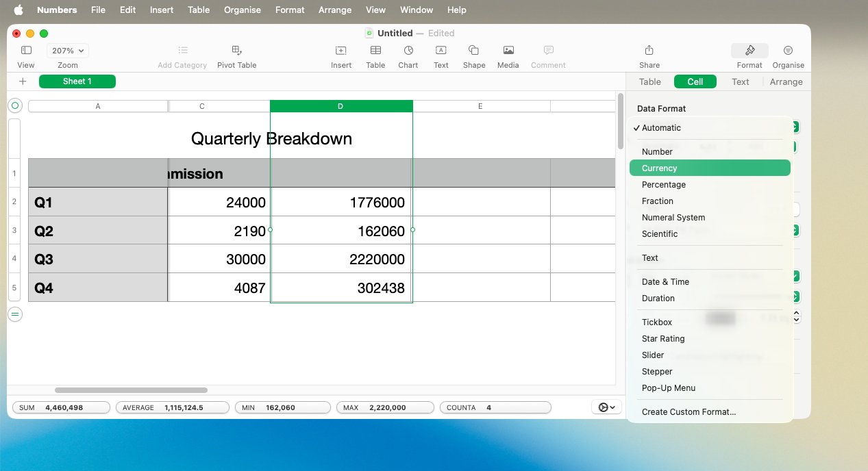Image resolution: width=868 pixels, height=471 pixels.
Task: Click the Apple menu logo
Action: pos(18,10)
